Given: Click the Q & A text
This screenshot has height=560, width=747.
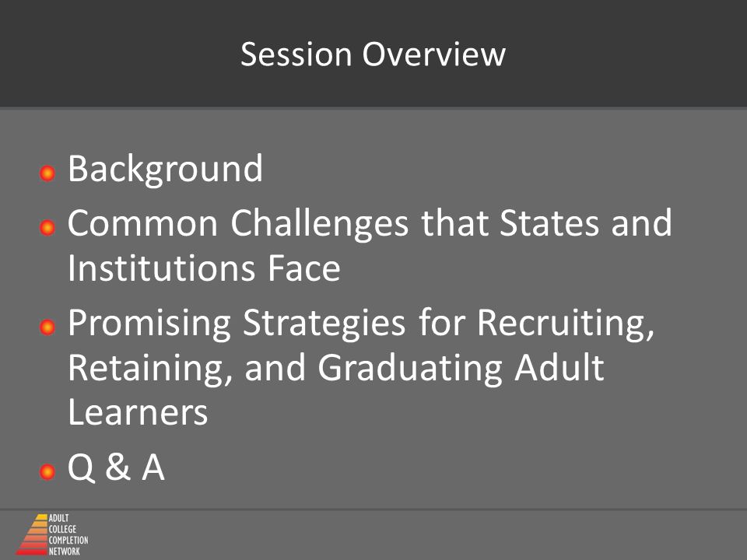Looking at the screenshot, I should (116, 467).
